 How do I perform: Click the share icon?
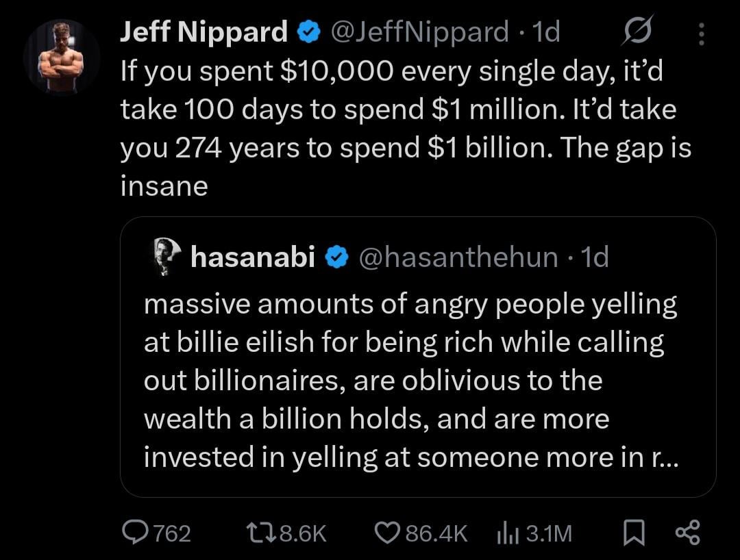point(687,533)
